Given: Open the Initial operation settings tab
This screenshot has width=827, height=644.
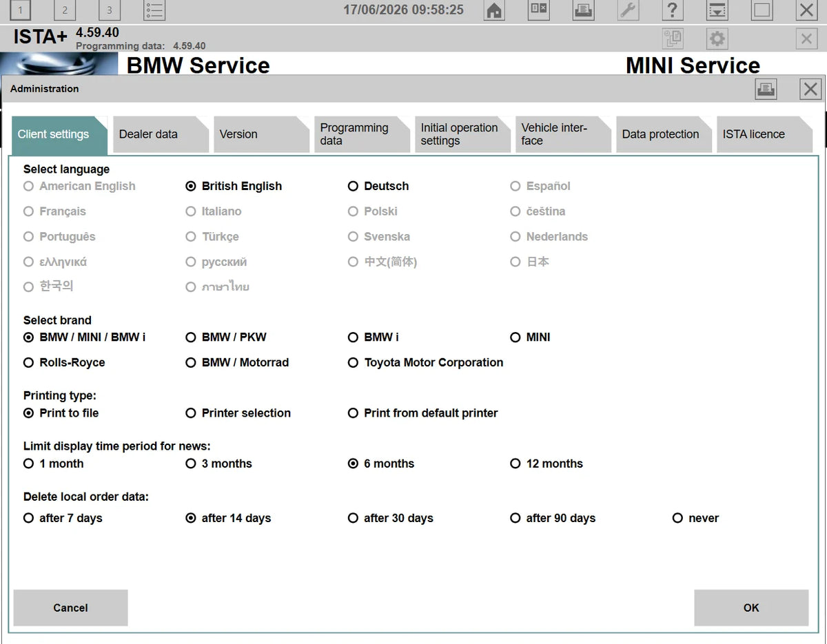Looking at the screenshot, I should click(x=462, y=134).
